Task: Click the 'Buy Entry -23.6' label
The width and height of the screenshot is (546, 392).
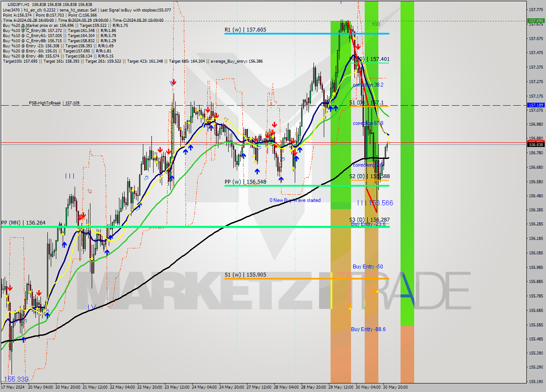Action: [368, 224]
